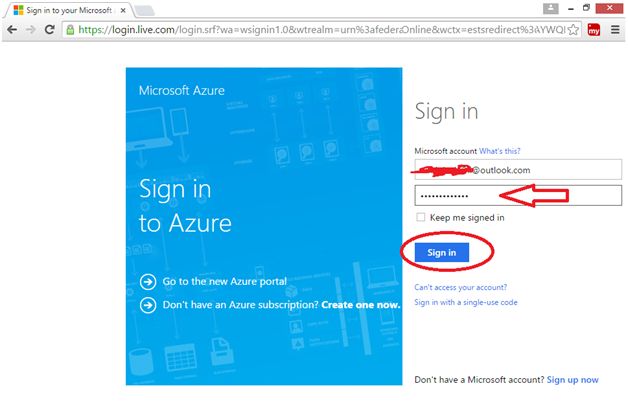
Task: Enable the 'Keep me signed in' checkbox
Action: tap(420, 217)
